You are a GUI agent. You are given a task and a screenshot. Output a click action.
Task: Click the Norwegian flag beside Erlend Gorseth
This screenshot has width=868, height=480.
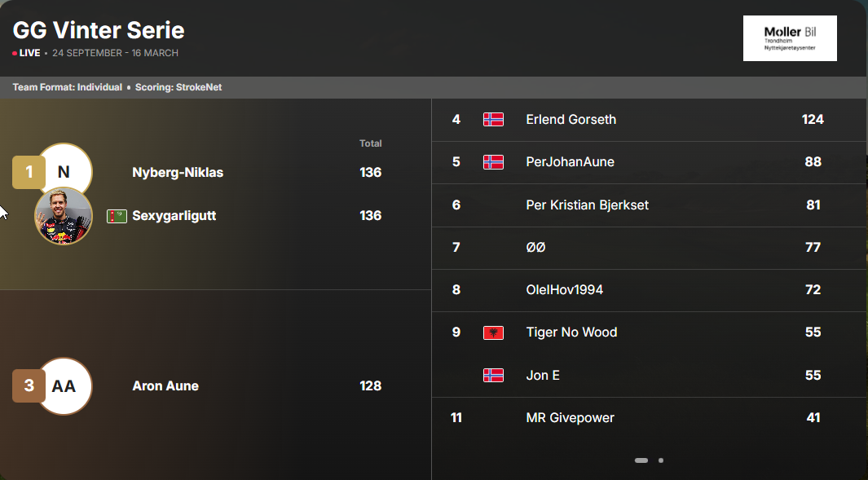[493, 120]
